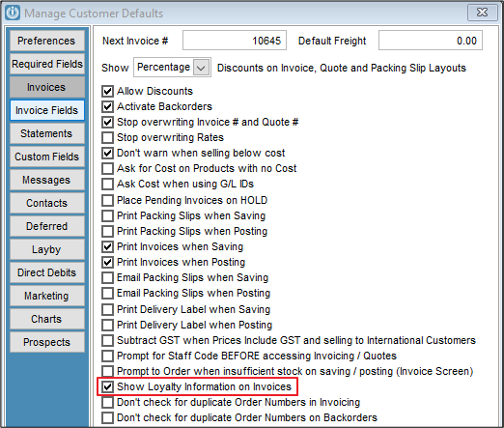Switch to the Preferences section
Viewport: 504px width, 428px height.
click(x=47, y=41)
